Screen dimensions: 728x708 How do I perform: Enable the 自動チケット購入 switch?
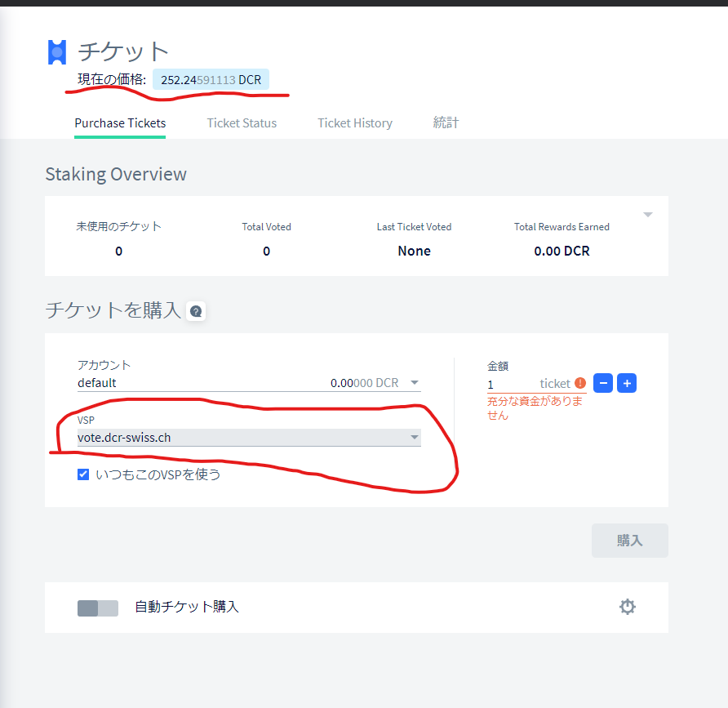(98, 608)
